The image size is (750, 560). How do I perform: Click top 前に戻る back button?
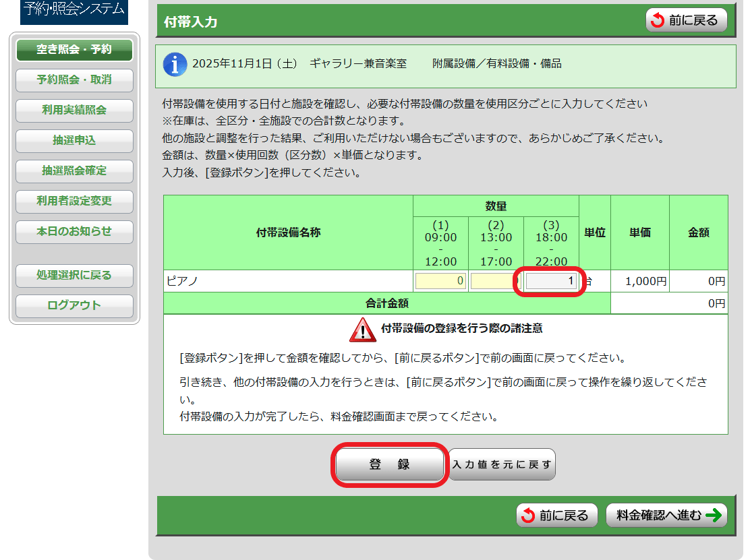687,21
